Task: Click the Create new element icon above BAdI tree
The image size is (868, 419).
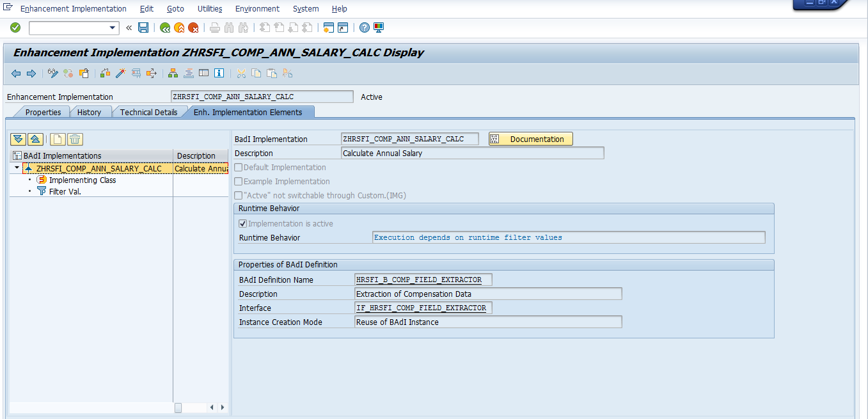Action: [56, 139]
